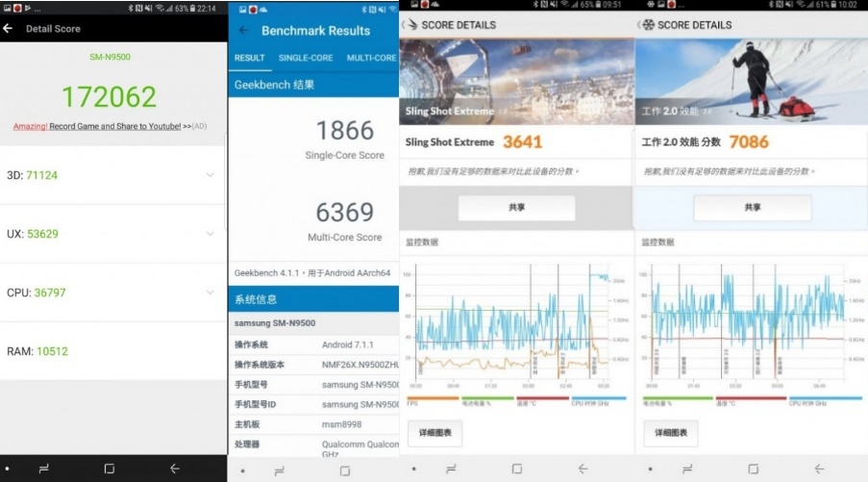Tap navigation bar dot in AnTuTu screen
868x482 pixels.
[x=7, y=469]
